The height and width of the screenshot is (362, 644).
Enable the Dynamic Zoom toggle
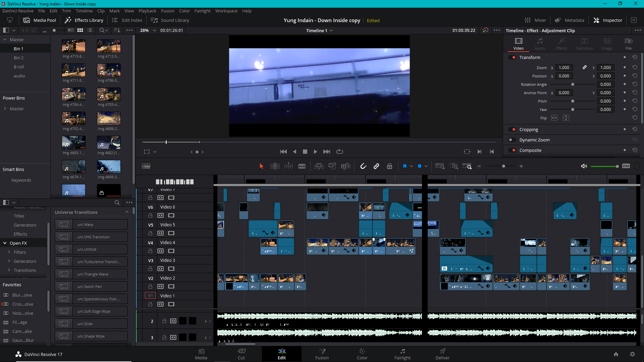pos(512,140)
